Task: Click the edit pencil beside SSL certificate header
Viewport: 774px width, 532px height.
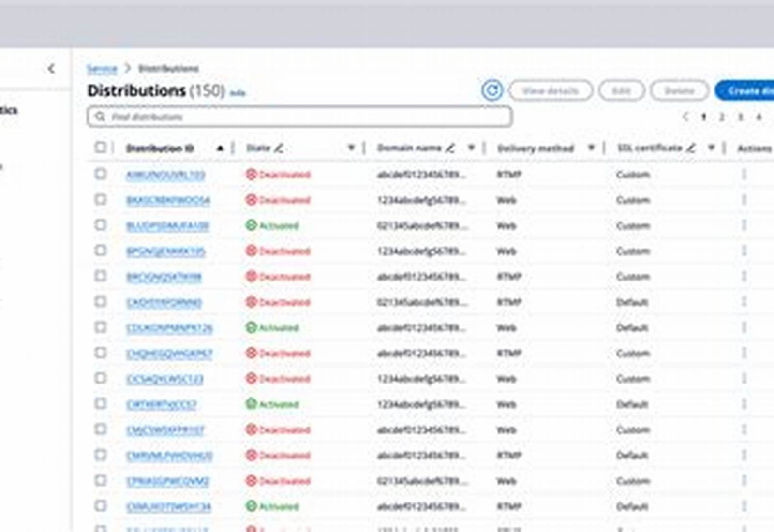Action: (691, 148)
